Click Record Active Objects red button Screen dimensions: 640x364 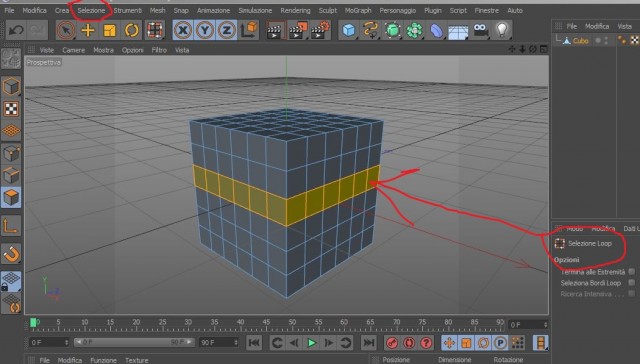tap(392, 342)
